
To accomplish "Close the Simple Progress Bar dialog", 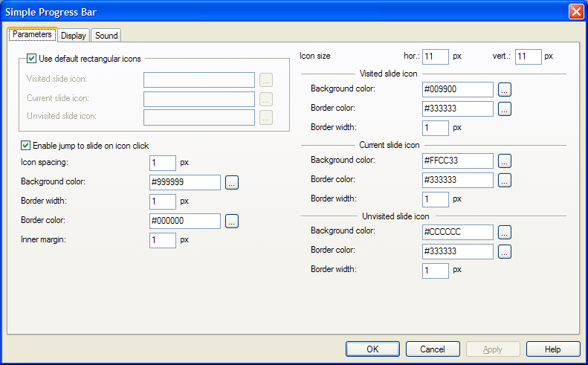I will [x=575, y=12].
